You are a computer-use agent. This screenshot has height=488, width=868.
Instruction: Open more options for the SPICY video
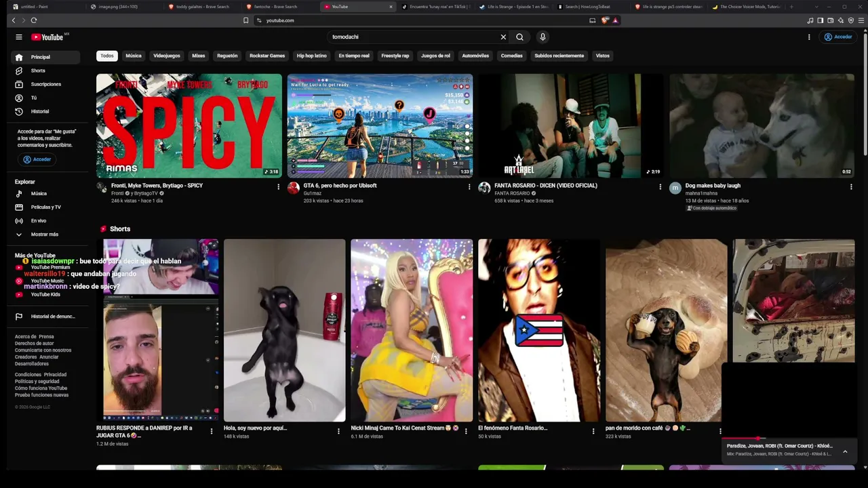pyautogui.click(x=278, y=187)
